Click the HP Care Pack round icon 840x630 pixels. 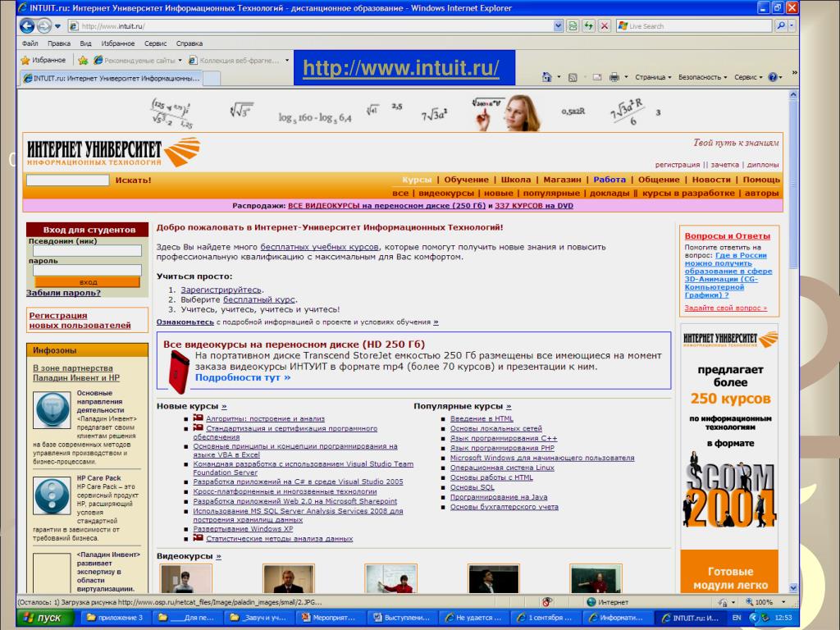tap(52, 496)
